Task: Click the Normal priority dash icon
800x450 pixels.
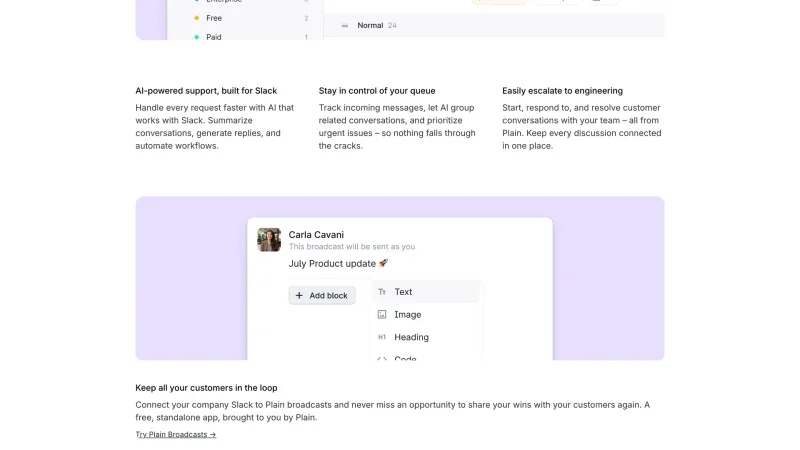Action: pos(345,26)
